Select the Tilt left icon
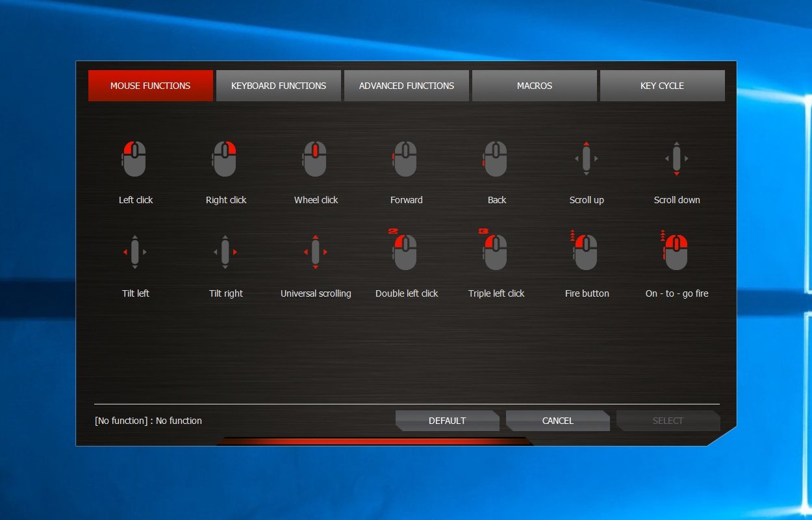Screen dimensions: 812x520 134,252
